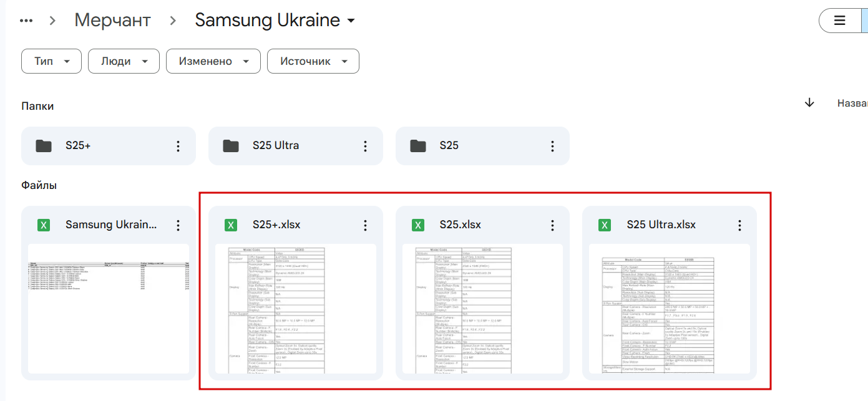Open the breadcrumb ellipsis for hidden folders

(26, 20)
